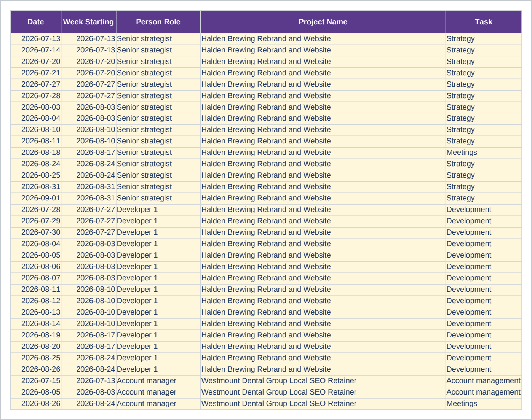Select Developer 1 in the 2026-07-29 row

pyautogui.click(x=158, y=221)
